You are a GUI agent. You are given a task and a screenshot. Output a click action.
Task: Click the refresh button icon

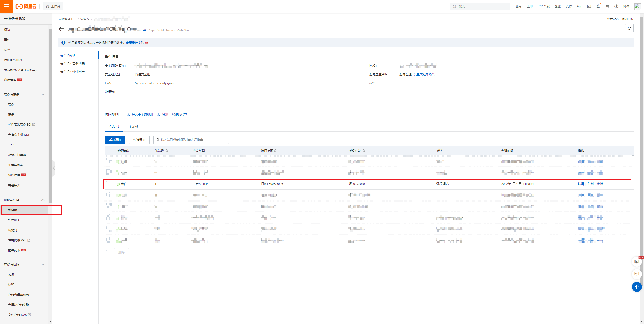pos(629,28)
